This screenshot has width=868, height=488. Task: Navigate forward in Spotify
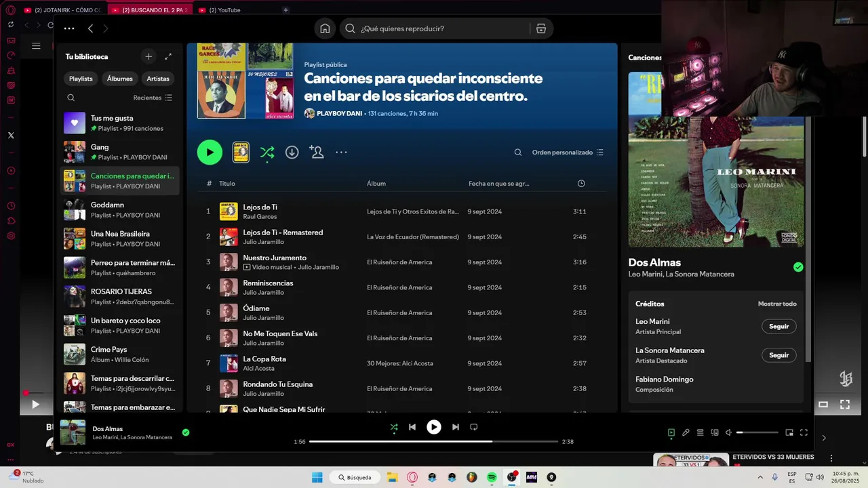105,28
